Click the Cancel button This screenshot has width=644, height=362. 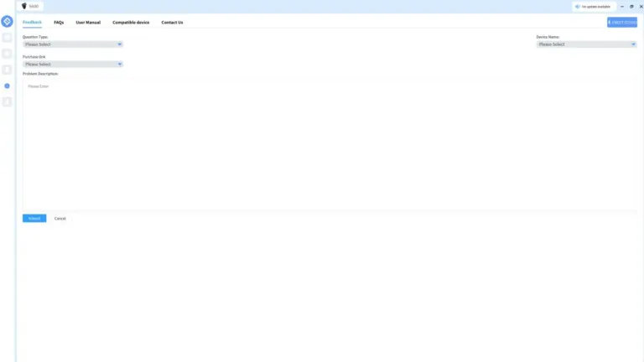pyautogui.click(x=60, y=219)
